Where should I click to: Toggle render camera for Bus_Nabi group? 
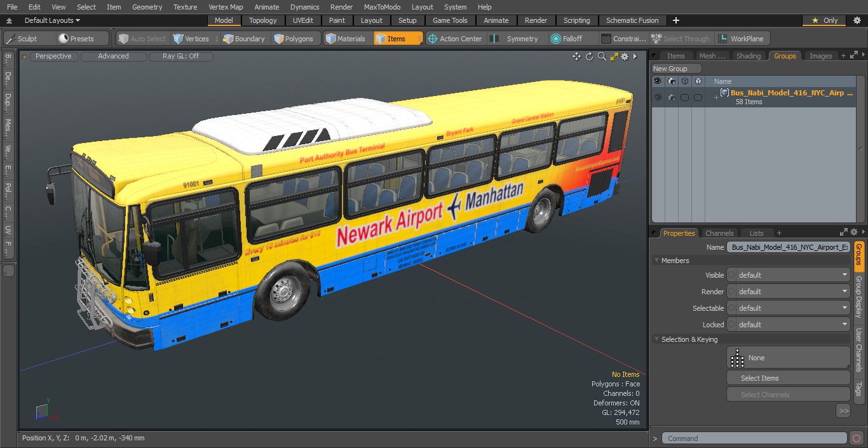coord(671,97)
